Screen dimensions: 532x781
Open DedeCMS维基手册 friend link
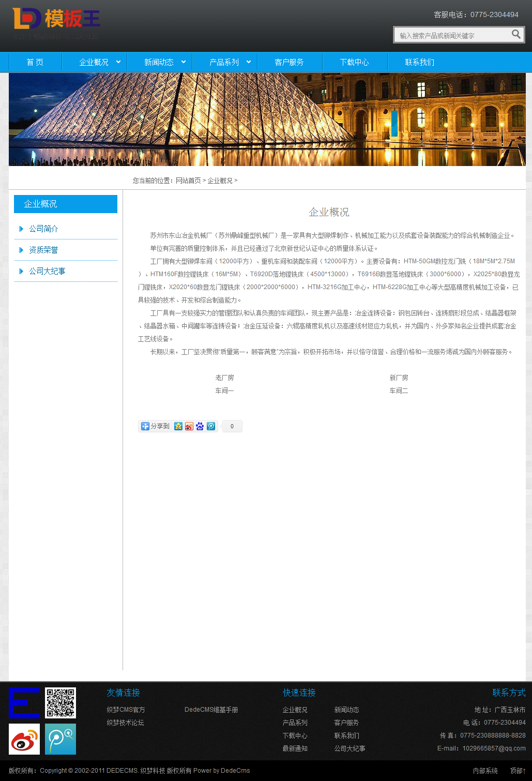(211, 710)
